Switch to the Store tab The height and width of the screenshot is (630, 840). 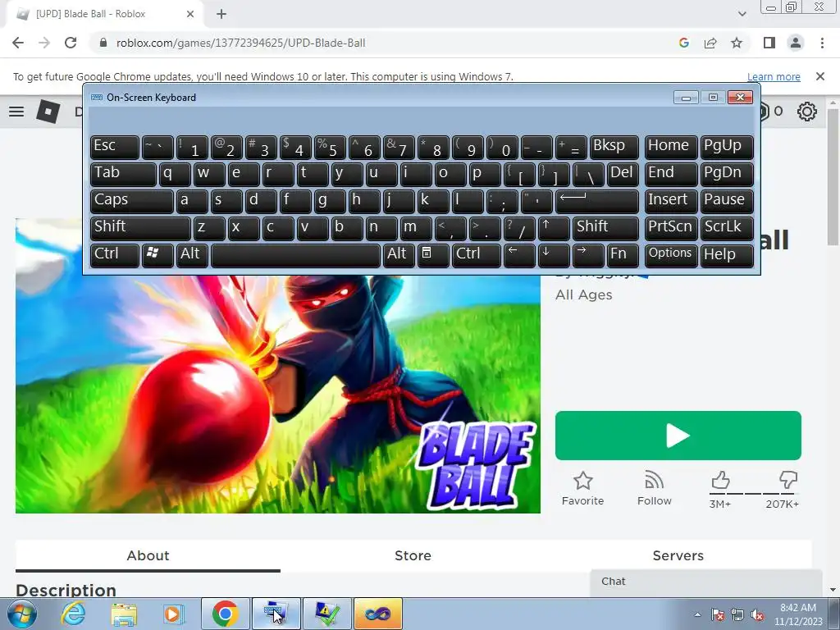(x=413, y=555)
